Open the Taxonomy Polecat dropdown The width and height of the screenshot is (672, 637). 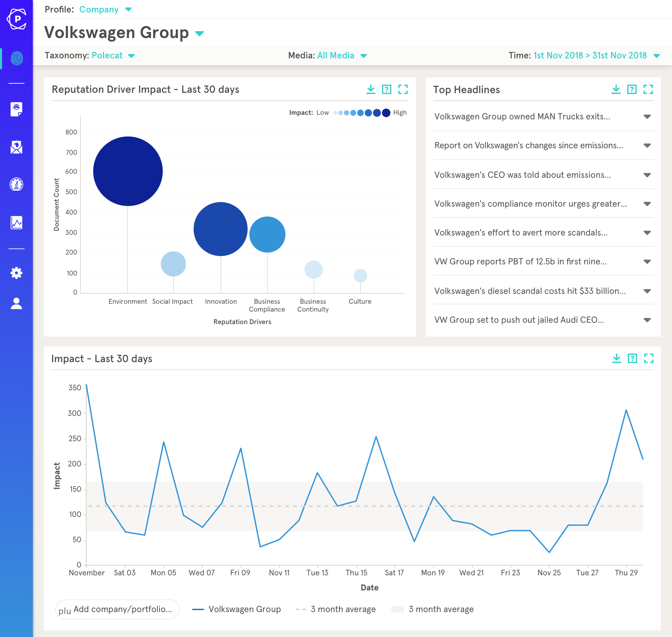(x=113, y=55)
